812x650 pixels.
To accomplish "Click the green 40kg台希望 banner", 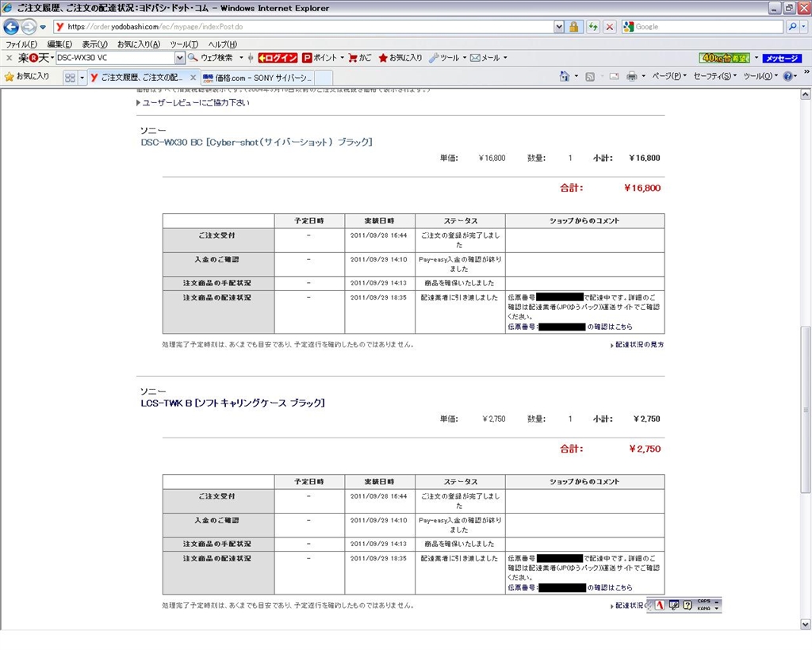I will [724, 58].
